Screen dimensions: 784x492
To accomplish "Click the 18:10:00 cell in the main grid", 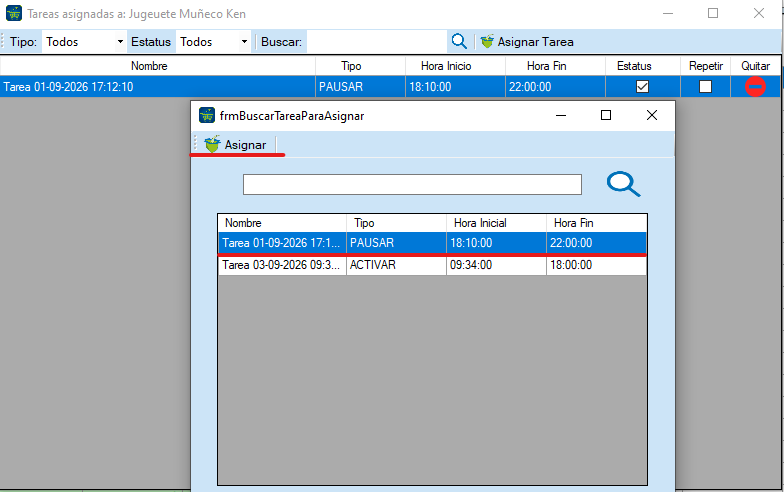I will (455, 87).
